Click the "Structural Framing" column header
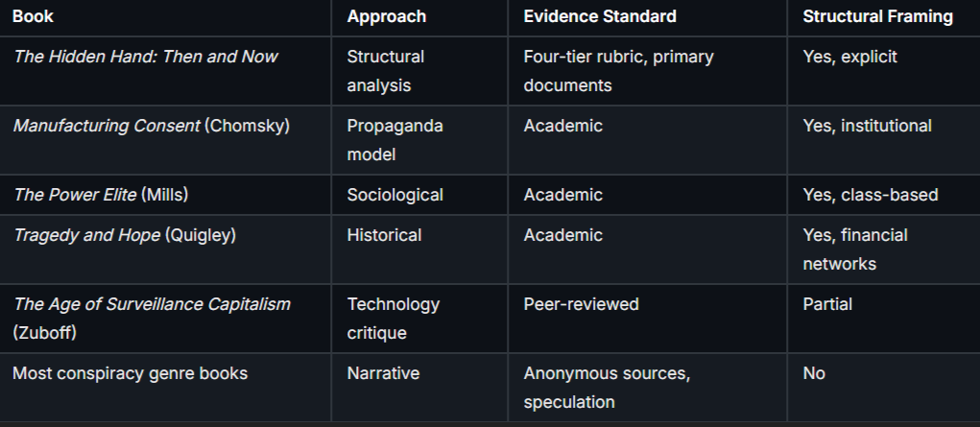 (878, 16)
